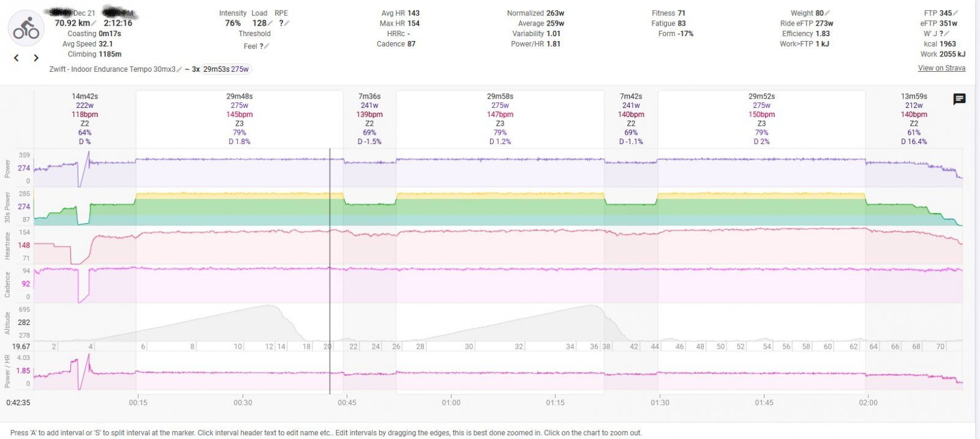Open the activity comments icon
Image resolution: width=980 pixels, height=439 pixels.
point(959,99)
